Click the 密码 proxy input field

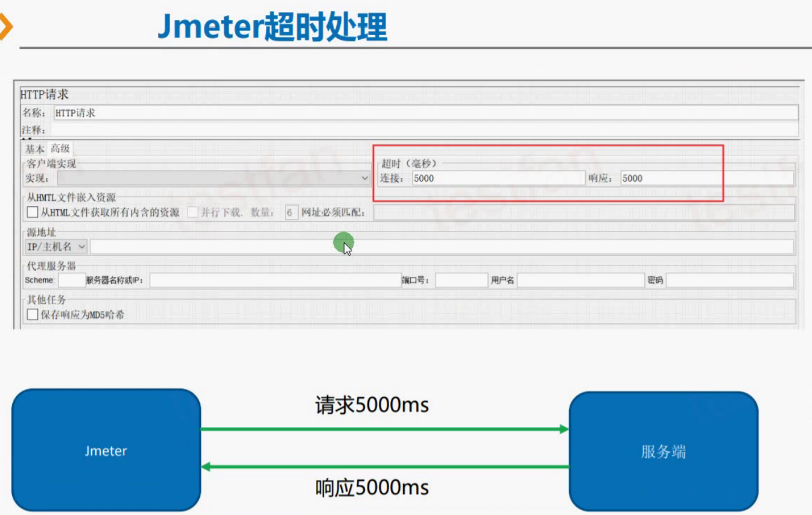click(x=730, y=280)
